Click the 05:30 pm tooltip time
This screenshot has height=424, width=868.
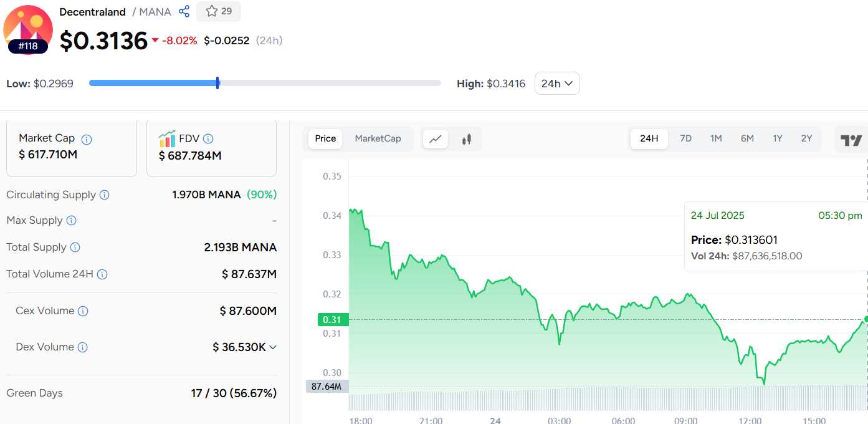pyautogui.click(x=840, y=216)
